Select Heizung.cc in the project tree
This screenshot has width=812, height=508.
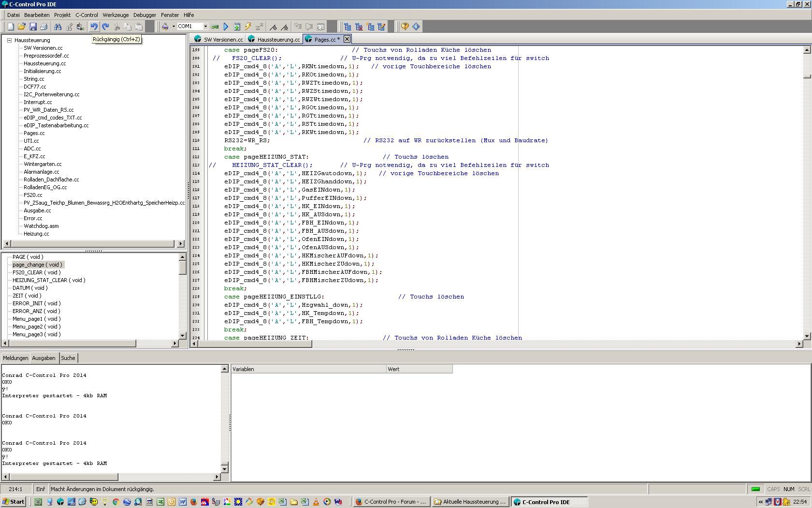(x=36, y=234)
